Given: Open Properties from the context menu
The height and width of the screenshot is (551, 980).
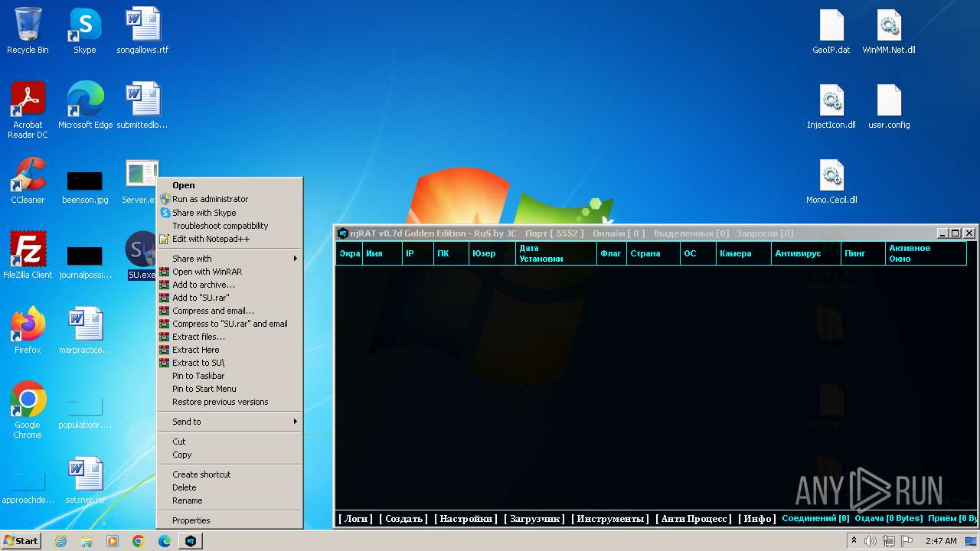Looking at the screenshot, I should [x=230, y=520].
